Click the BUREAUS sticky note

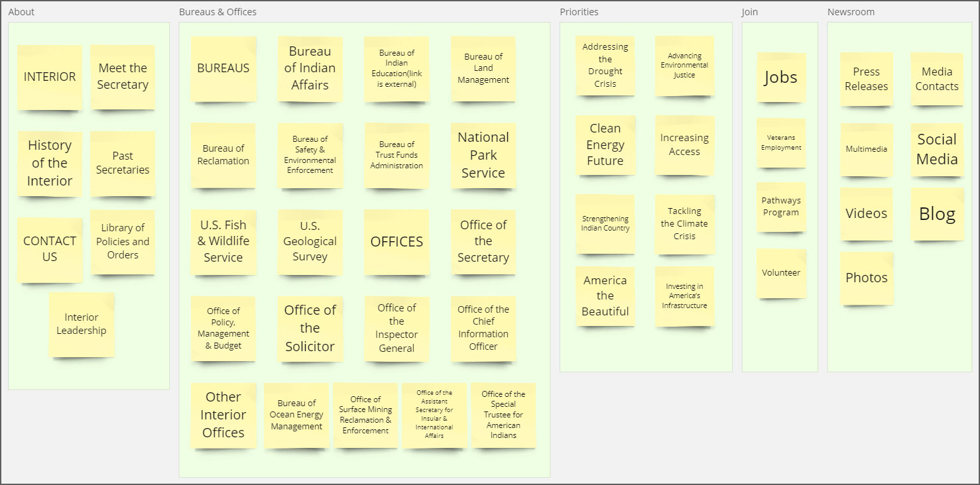pos(223,69)
